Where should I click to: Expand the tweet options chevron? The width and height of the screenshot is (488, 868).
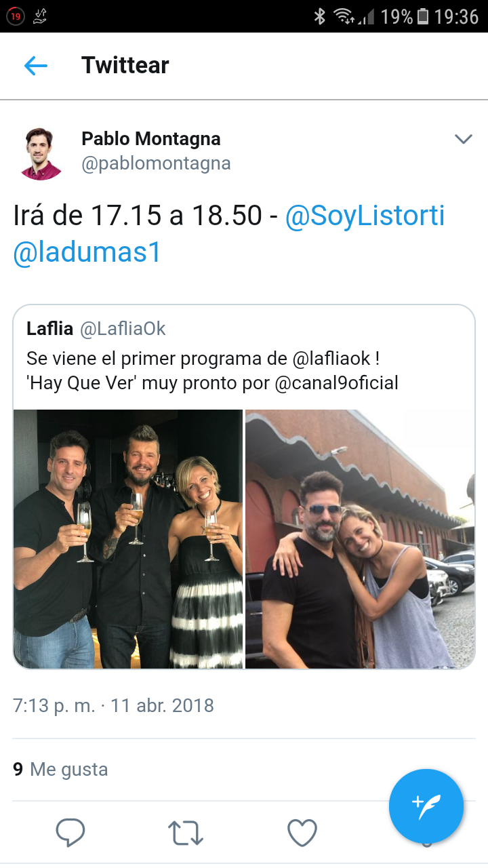[463, 139]
